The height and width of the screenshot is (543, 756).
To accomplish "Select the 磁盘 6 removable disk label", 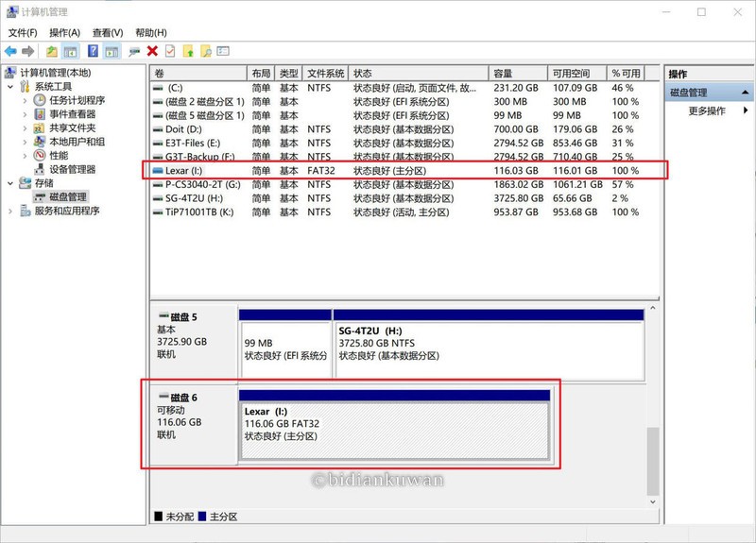I will coord(194,424).
